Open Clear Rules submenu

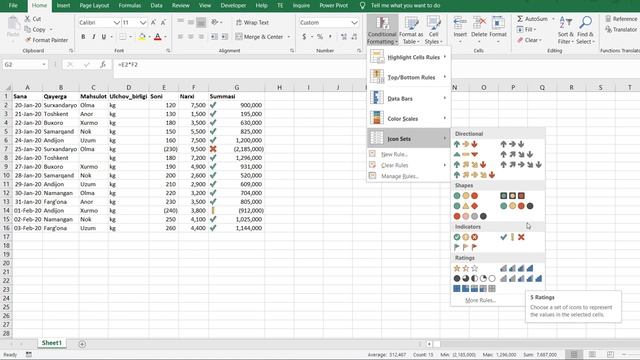(409, 165)
